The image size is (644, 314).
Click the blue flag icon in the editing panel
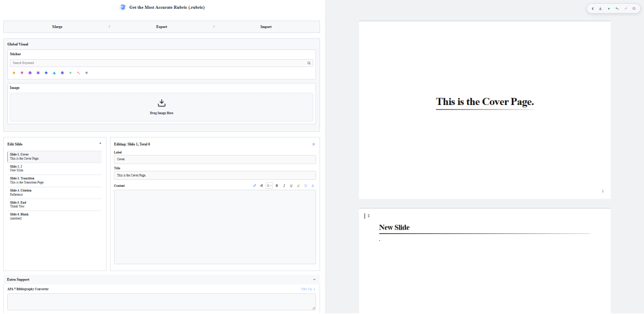[314, 144]
